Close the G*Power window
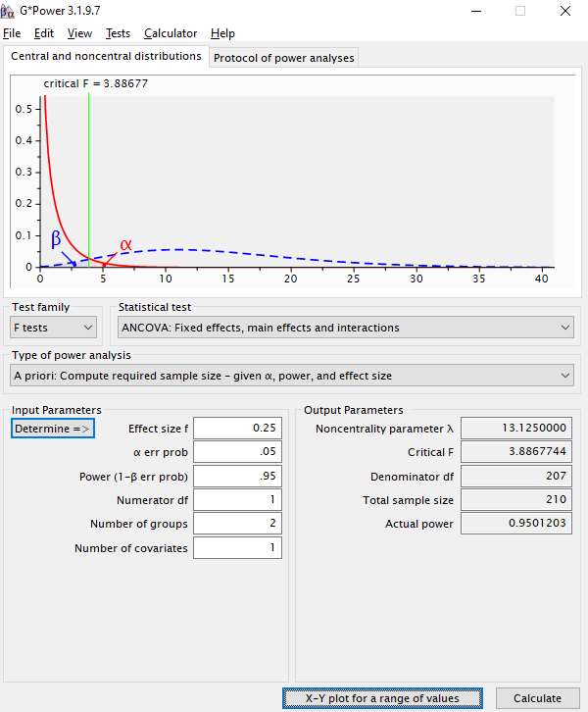The height and width of the screenshot is (712, 588). [x=564, y=11]
